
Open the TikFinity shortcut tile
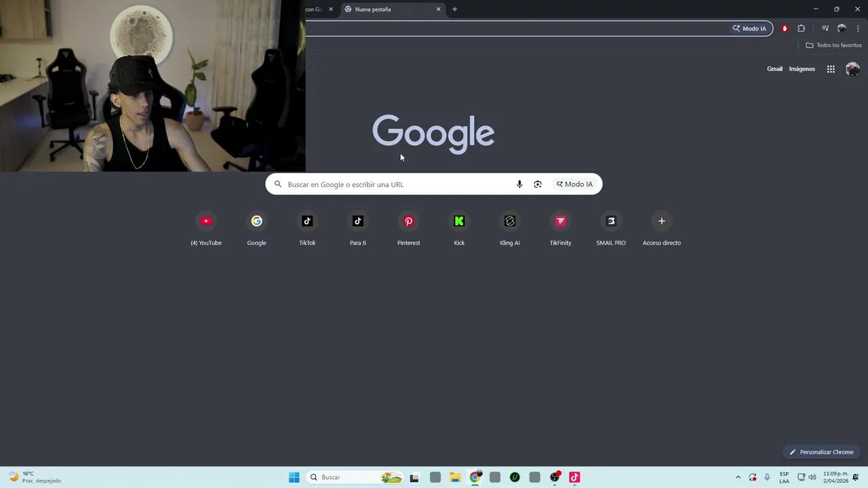pyautogui.click(x=560, y=228)
